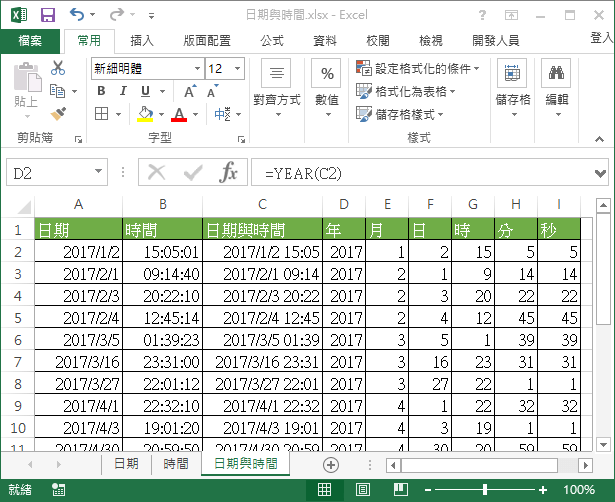The width and height of the screenshot is (615, 502).
Task: Open 儲存格樣式 cell styles menu
Action: click(399, 115)
